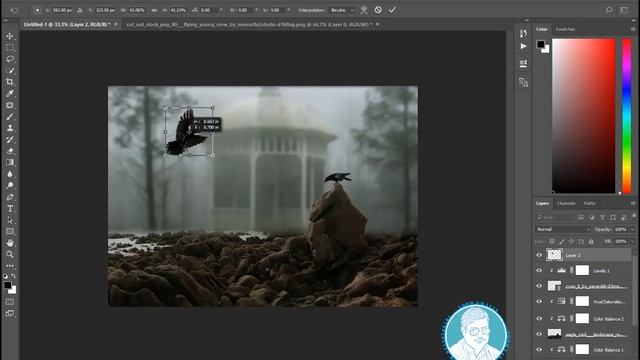
Task: Open the workspace switcher icon
Action: coord(624,10)
